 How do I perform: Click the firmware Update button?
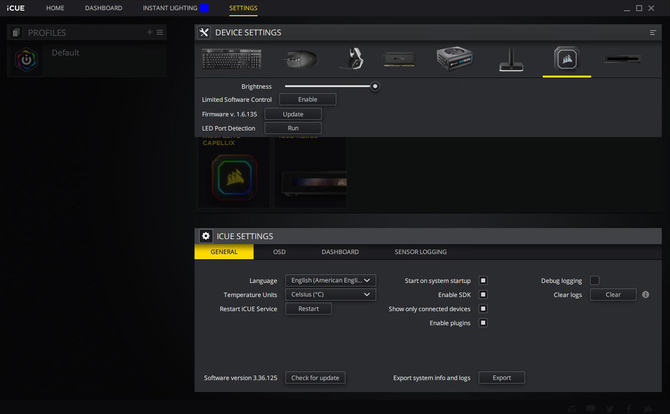(x=293, y=114)
